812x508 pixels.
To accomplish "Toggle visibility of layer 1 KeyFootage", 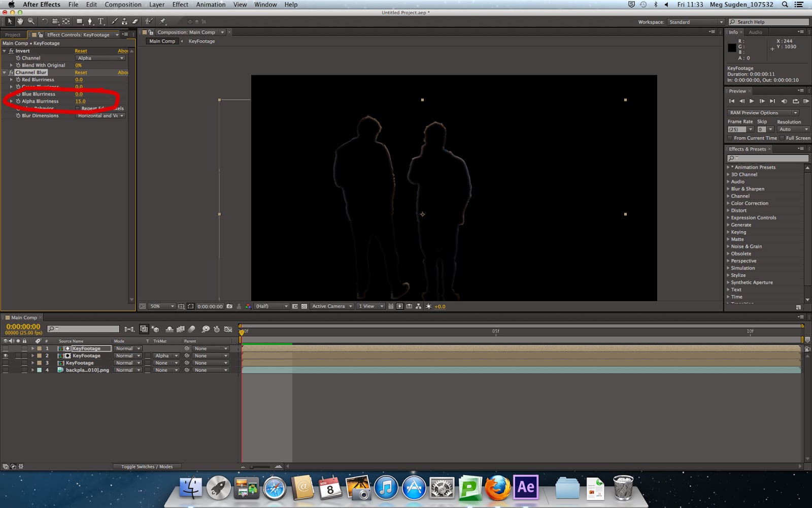I will coord(6,348).
